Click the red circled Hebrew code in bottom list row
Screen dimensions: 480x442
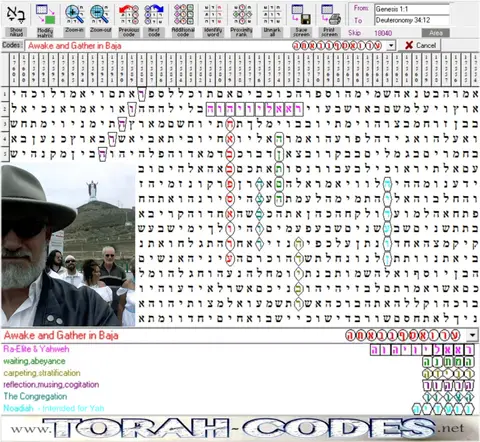click(403, 336)
